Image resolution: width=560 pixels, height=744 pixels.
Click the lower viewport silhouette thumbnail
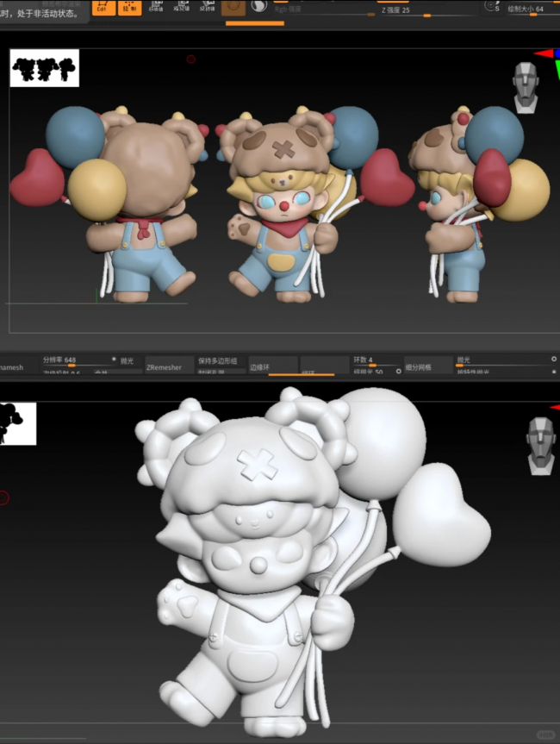pos(18,423)
